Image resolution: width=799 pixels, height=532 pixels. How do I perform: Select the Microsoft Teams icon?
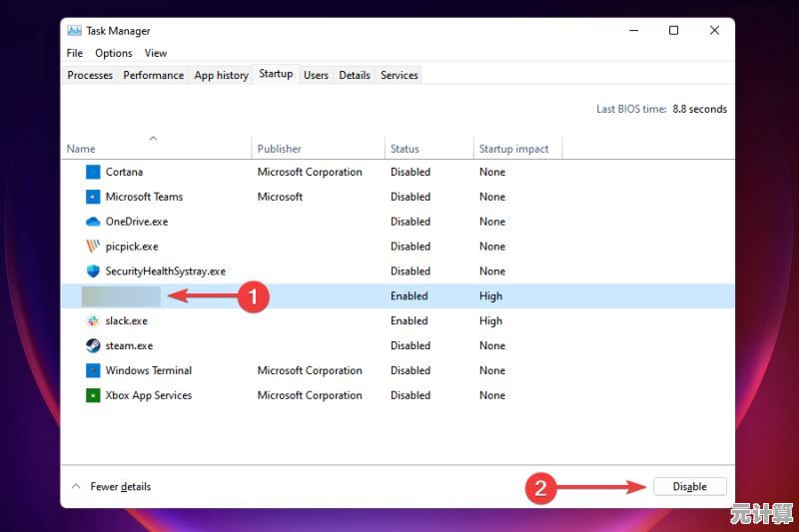[93, 197]
